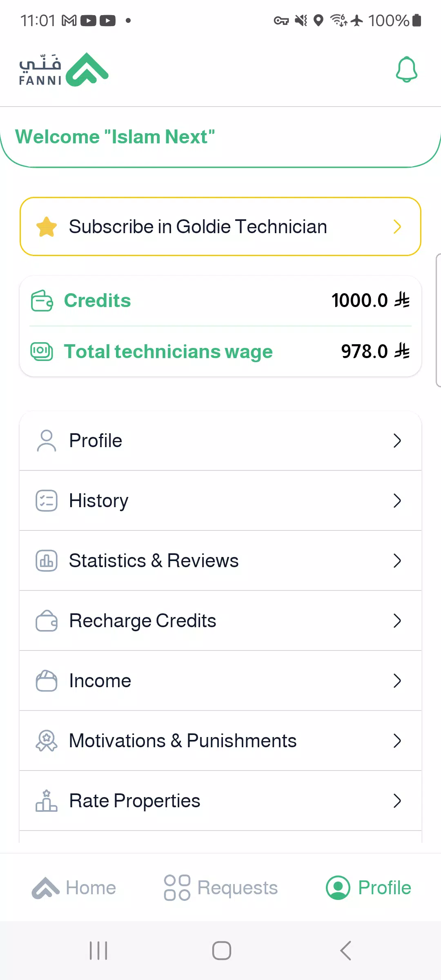Viewport: 441px width, 980px height.
Task: Tap the History checklist icon
Action: [x=47, y=501]
